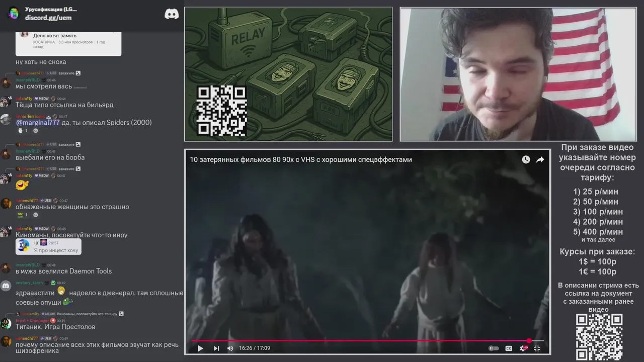
Task: Click the '1$ = 100р' exchange rate text
Action: (597, 261)
